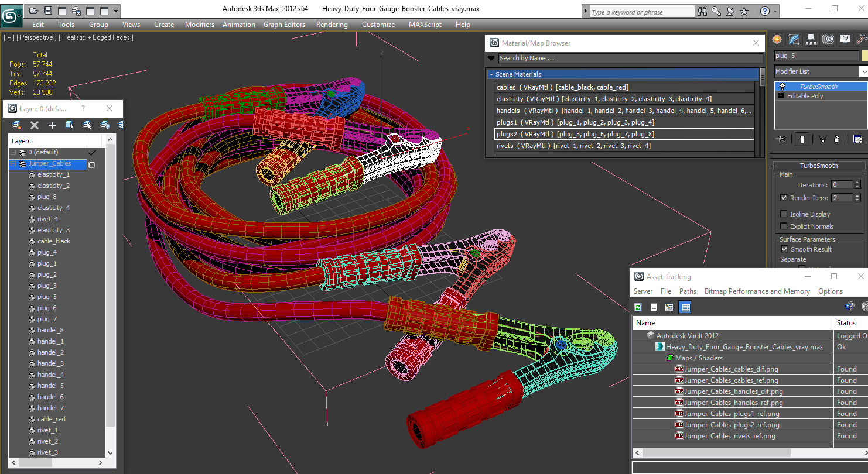Open the Search binoculars icon in InfoCenter

[703, 12]
